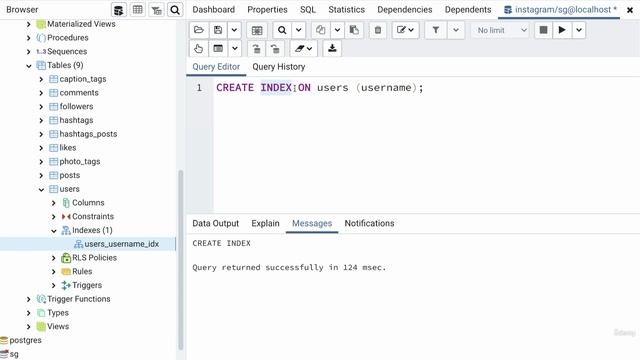Click the delete trash icon

click(x=378, y=30)
